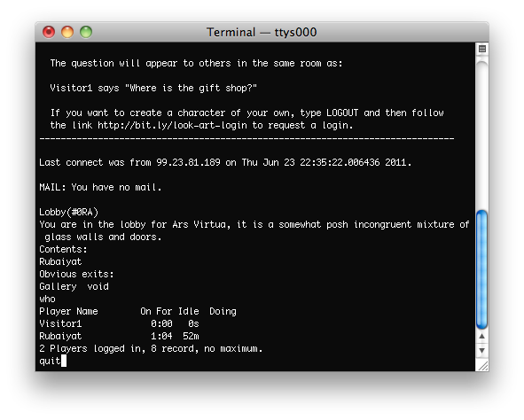Click Rubaiyat under Contents

pos(60,261)
